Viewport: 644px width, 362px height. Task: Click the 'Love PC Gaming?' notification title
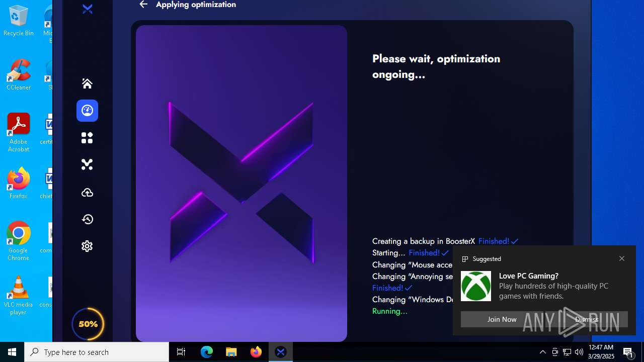click(x=529, y=276)
